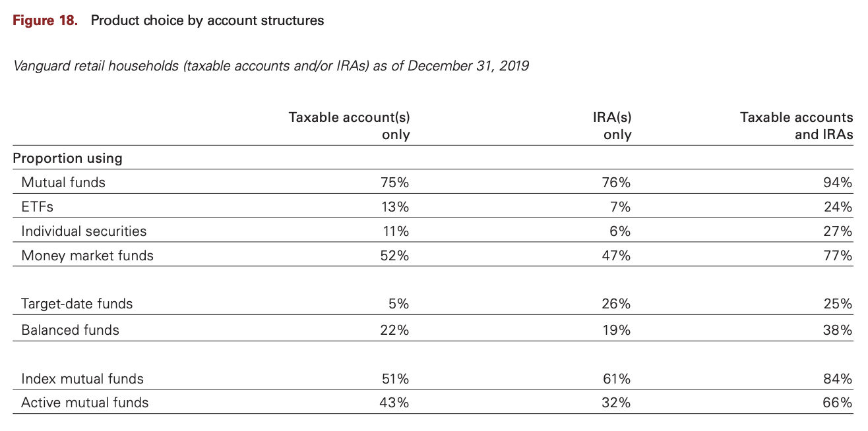The width and height of the screenshot is (868, 431).
Task: Click the "Active mutual funds" row label
Action: click(85, 403)
